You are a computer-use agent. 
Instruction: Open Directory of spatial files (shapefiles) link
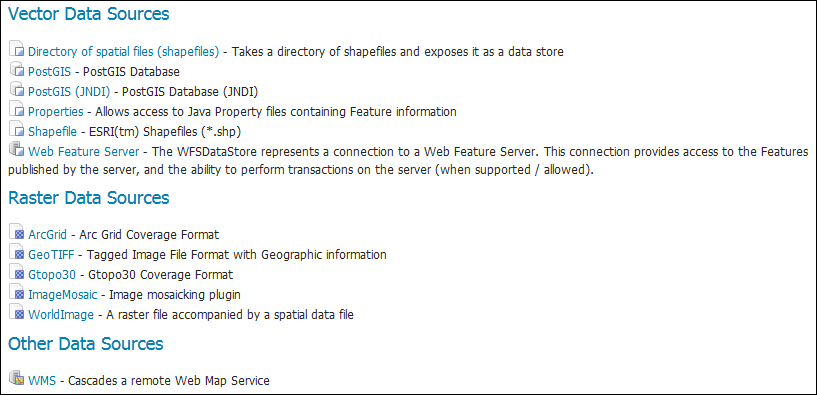[123, 52]
